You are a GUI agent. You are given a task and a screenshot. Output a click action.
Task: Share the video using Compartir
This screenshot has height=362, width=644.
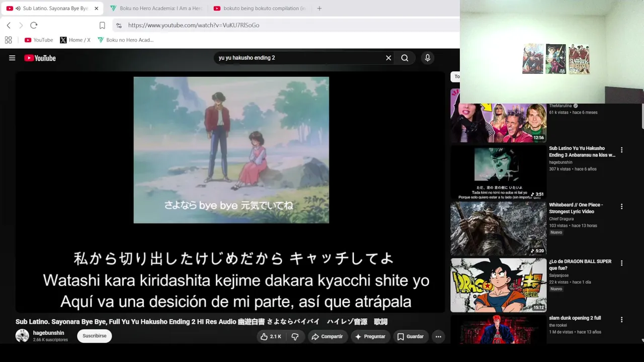[327, 336]
